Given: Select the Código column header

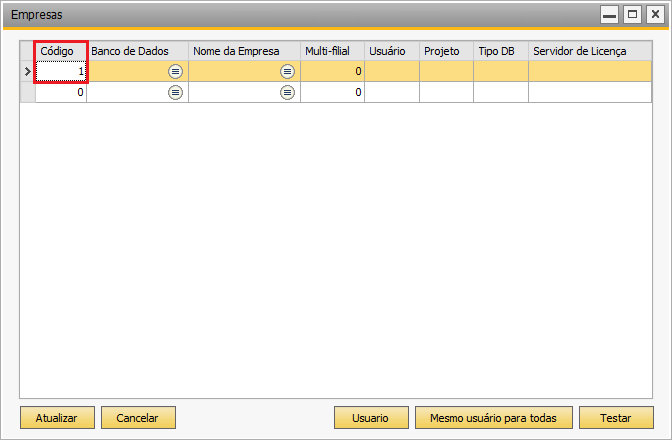Looking at the screenshot, I should coord(61,51).
